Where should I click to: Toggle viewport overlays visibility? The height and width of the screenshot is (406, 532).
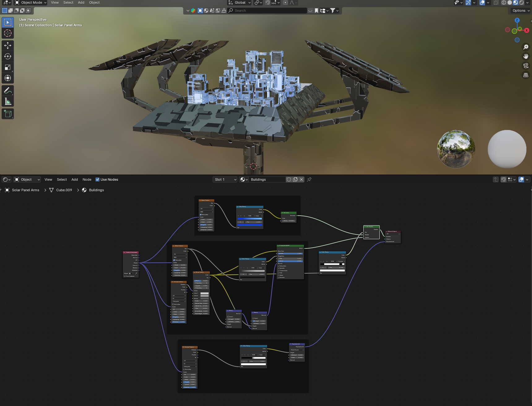tap(482, 2)
